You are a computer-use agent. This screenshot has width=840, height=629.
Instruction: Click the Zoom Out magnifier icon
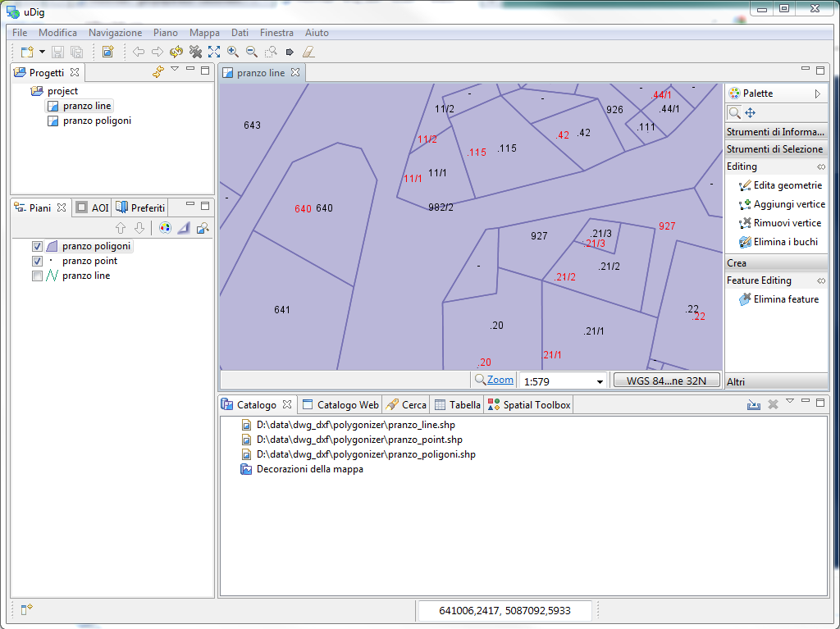pos(251,52)
